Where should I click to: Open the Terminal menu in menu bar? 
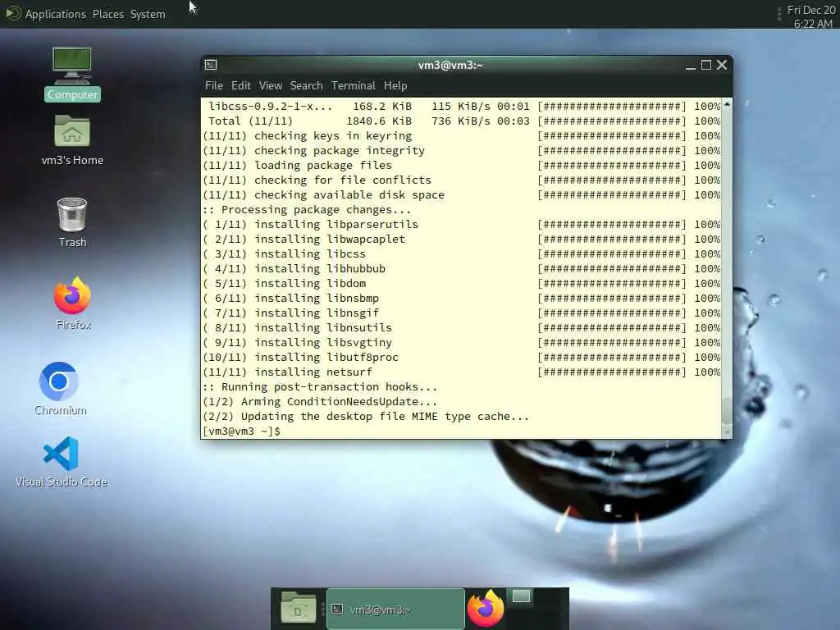click(353, 85)
